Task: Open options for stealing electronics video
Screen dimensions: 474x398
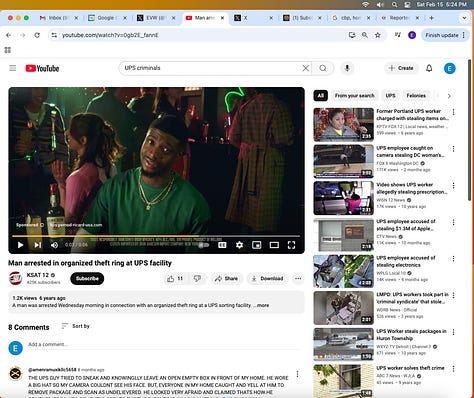Action: (x=453, y=259)
